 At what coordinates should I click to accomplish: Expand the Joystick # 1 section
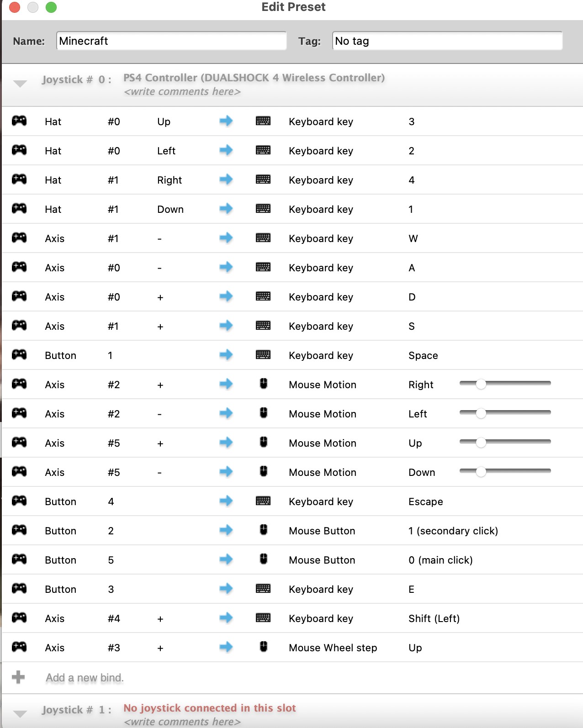pos(20,713)
